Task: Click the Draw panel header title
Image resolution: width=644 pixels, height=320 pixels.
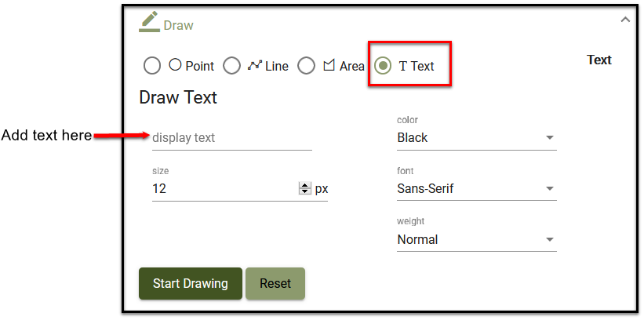Action: (178, 25)
